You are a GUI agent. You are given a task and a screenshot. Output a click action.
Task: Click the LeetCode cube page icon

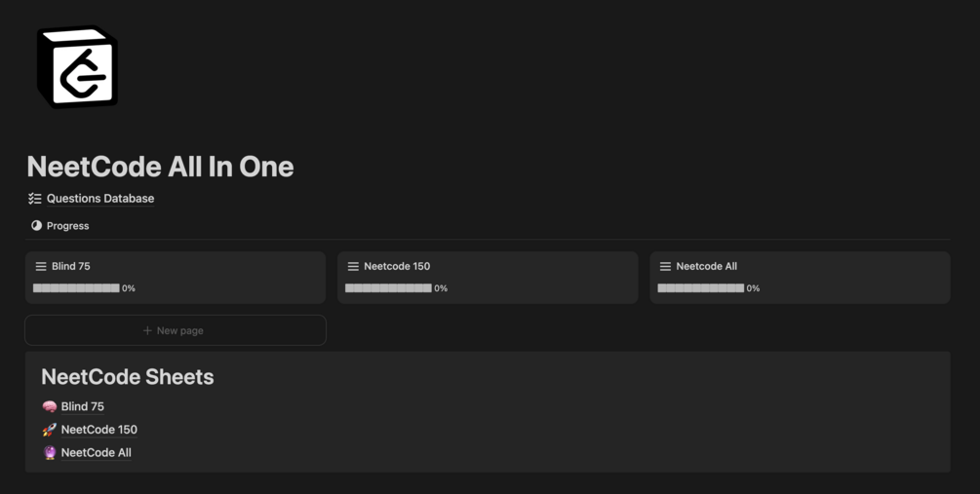click(x=77, y=67)
